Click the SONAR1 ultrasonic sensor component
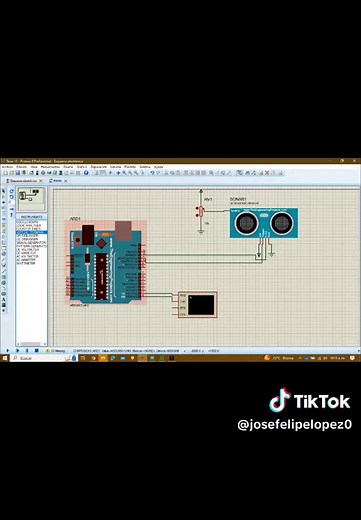361x520 pixels. point(264,223)
